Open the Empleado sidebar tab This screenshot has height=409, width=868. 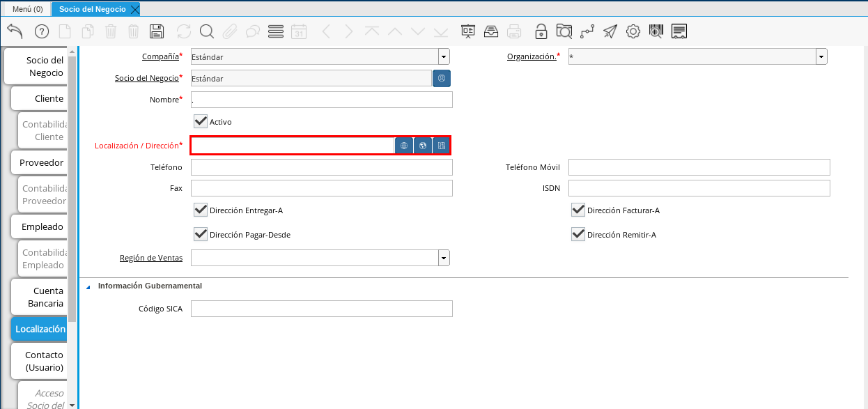[40, 226]
